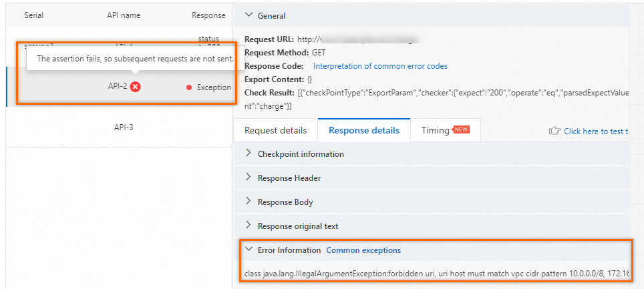Click the red Exception status dot

click(x=189, y=87)
